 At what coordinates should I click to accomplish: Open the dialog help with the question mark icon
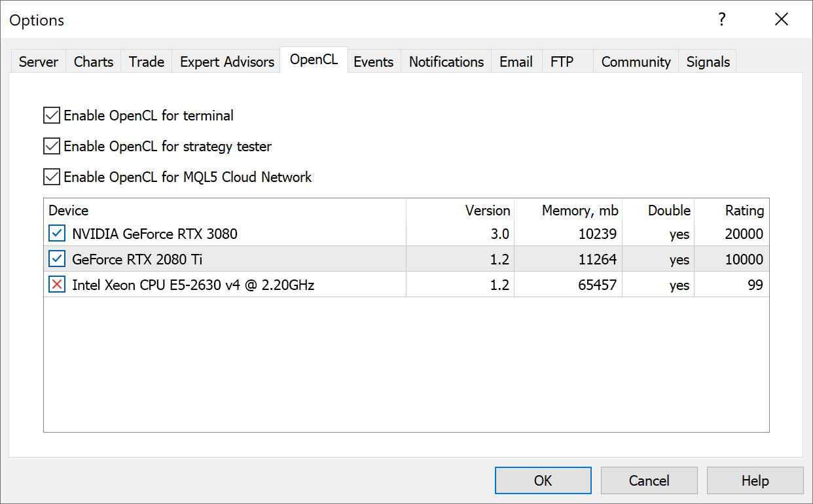tap(721, 20)
